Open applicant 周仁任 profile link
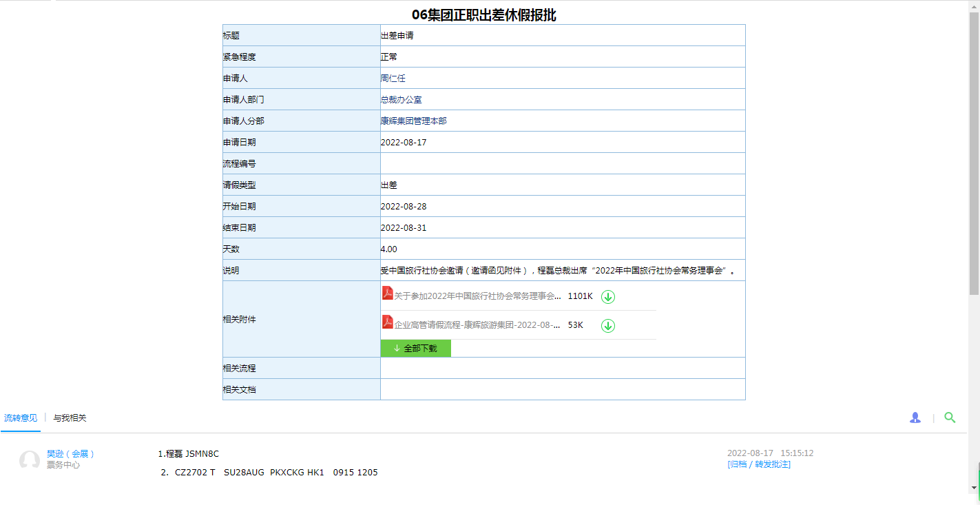 (x=393, y=79)
